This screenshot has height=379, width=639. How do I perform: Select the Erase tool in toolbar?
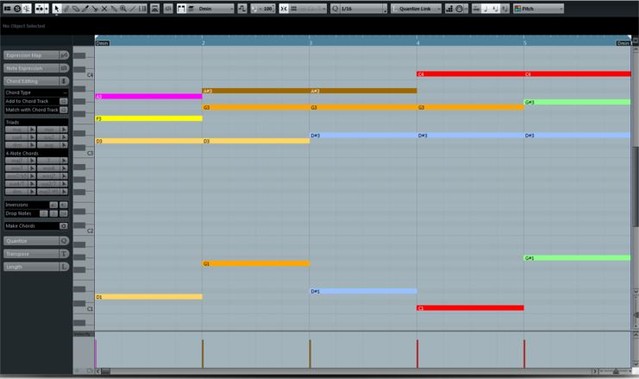point(75,8)
